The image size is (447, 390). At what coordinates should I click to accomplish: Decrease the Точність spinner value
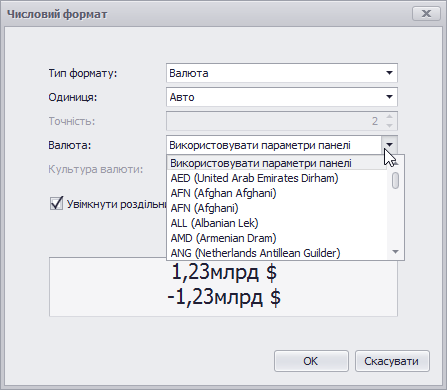(x=389, y=125)
